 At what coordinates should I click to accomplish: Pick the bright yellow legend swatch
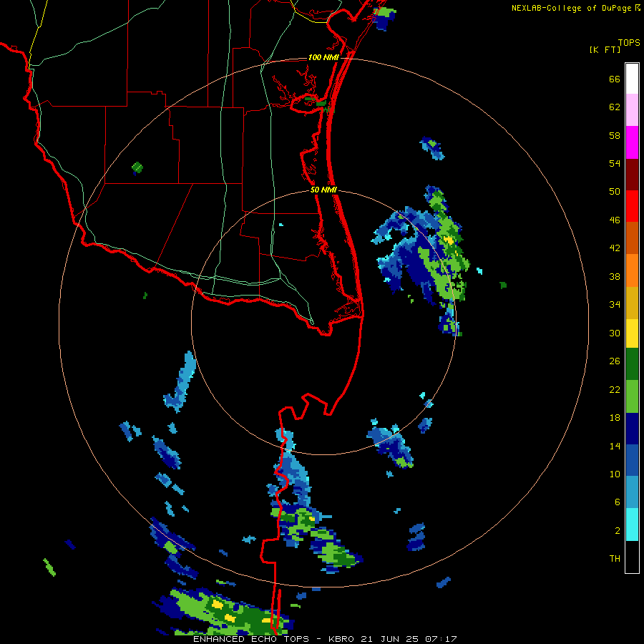[x=632, y=333]
